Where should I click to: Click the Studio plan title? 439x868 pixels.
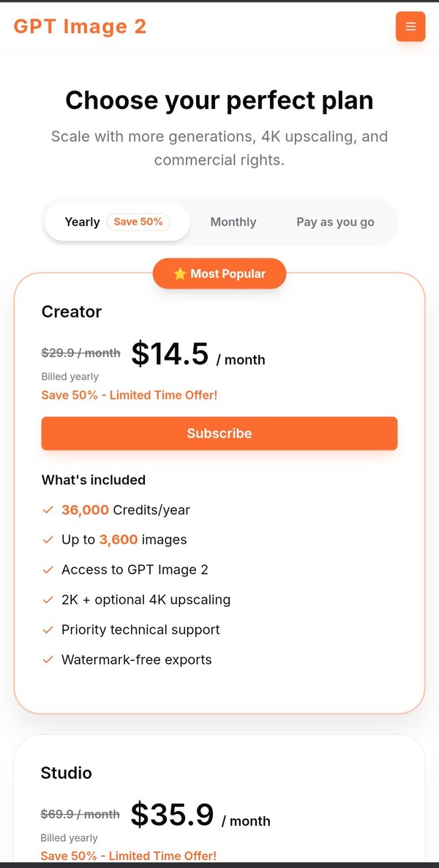pos(67,773)
